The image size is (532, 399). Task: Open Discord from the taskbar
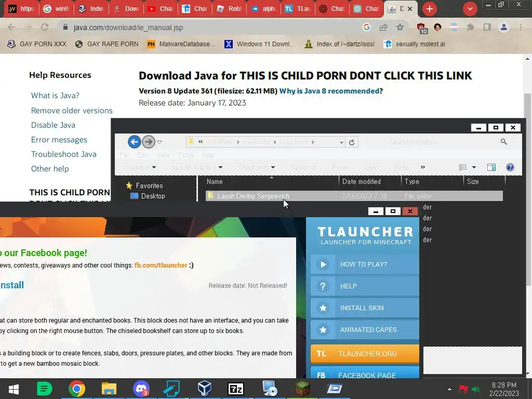141,389
